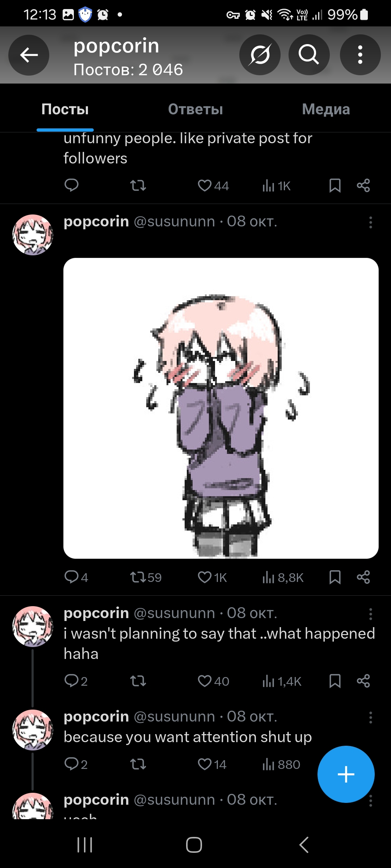
Task: Open search on popcorin's profile
Action: 309,55
